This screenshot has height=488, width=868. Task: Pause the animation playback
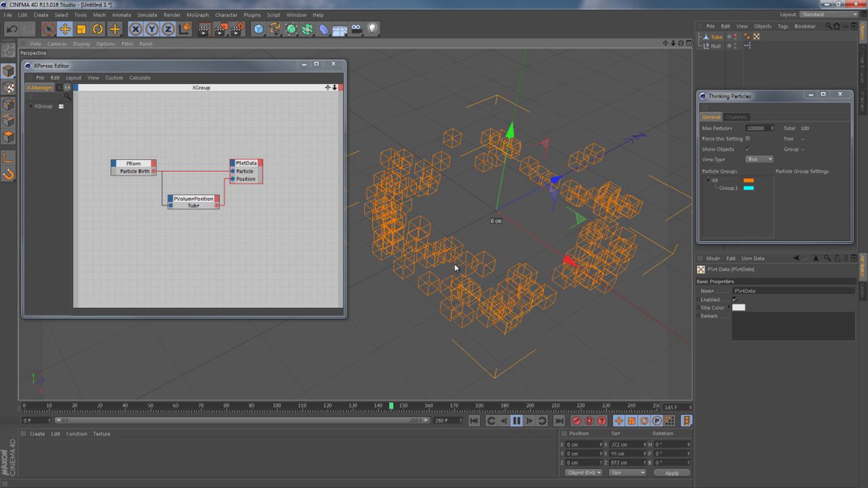click(x=516, y=421)
